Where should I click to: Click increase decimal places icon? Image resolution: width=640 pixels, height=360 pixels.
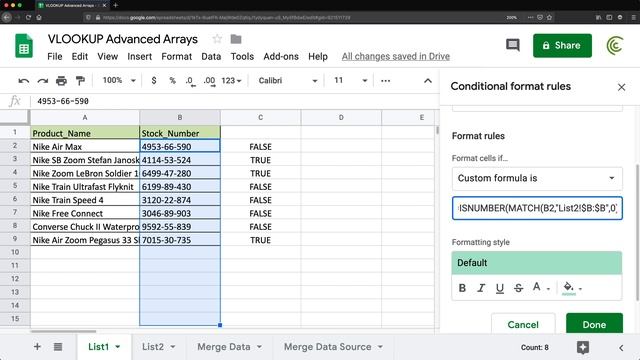tap(209, 81)
